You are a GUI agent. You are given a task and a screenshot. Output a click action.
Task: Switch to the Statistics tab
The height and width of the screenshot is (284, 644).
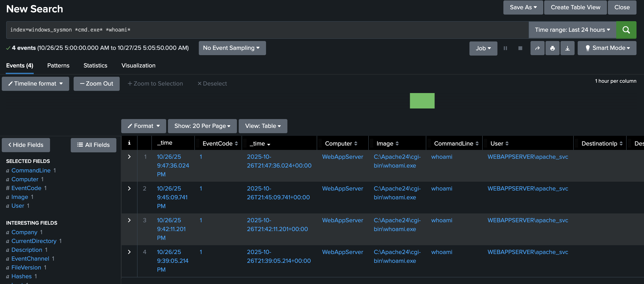tap(95, 65)
